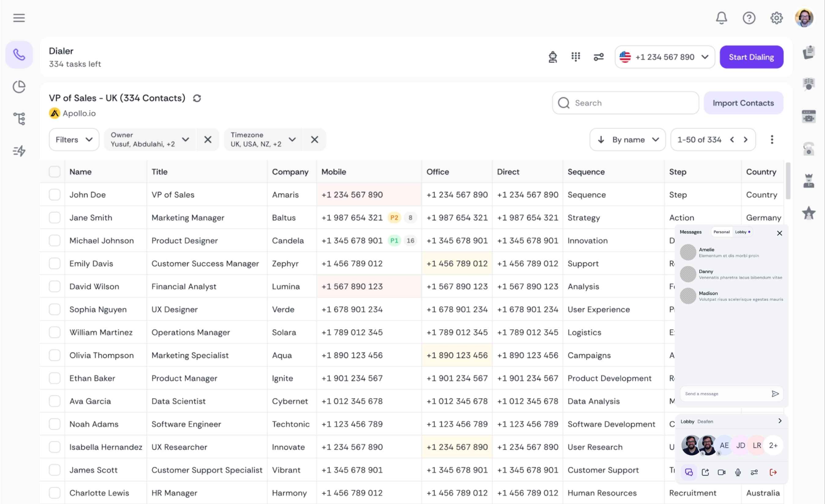The height and width of the screenshot is (504, 825).
Task: Remove the Owner filter
Action: pyautogui.click(x=208, y=140)
